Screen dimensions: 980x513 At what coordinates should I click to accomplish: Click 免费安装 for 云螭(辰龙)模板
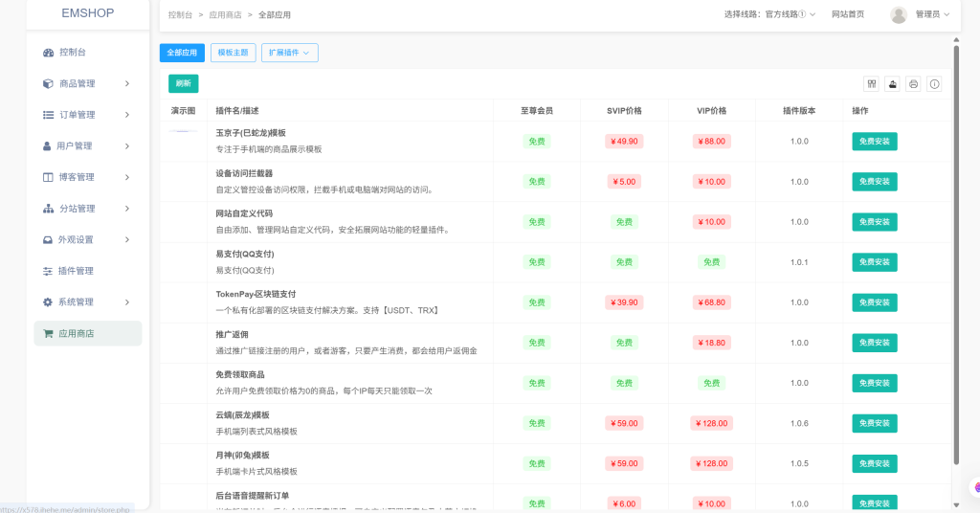(x=875, y=424)
